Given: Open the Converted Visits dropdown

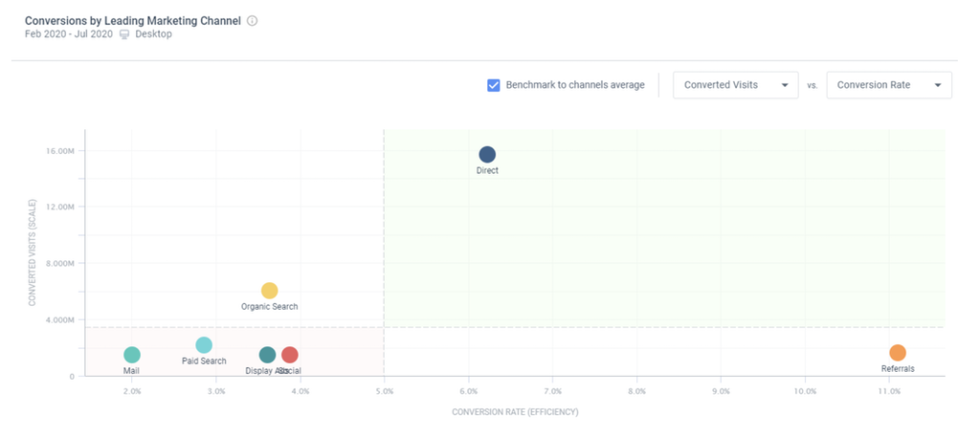Looking at the screenshot, I should point(735,85).
